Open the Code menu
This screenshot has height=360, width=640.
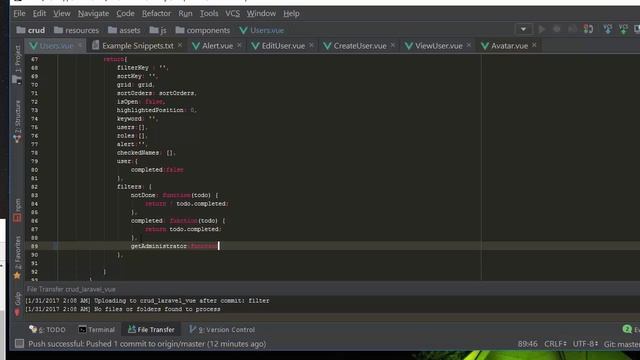pos(125,13)
